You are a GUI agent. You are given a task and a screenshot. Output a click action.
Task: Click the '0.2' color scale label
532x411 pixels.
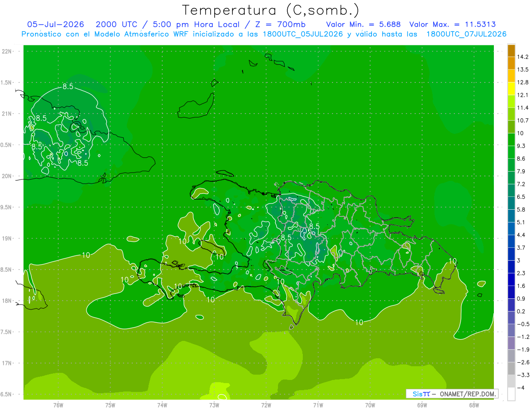(521, 311)
